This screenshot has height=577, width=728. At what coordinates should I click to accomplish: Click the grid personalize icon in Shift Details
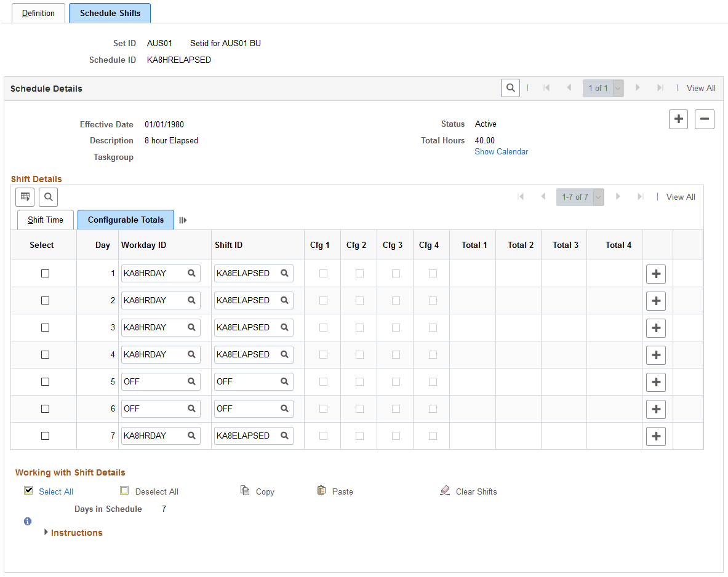[x=25, y=197]
